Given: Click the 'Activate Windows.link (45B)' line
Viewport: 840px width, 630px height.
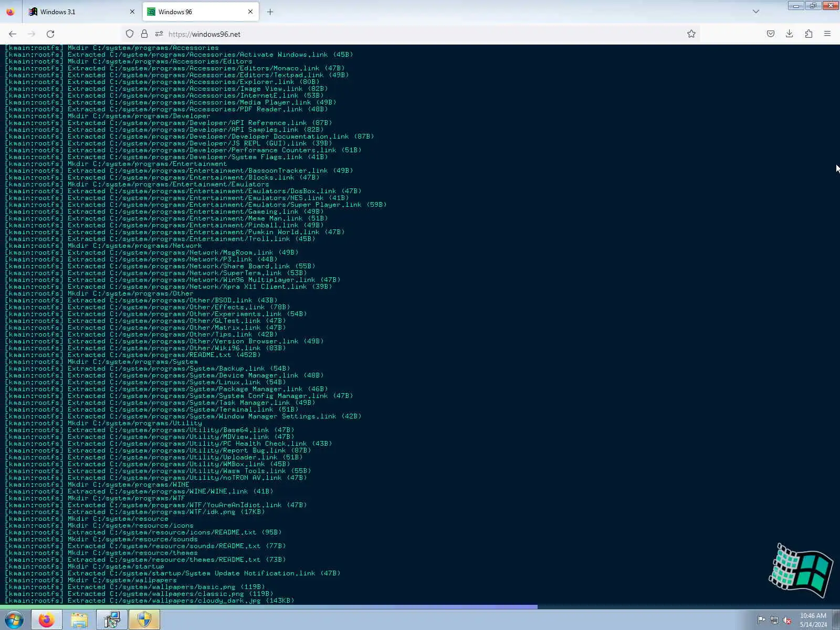Looking at the screenshot, I should (x=179, y=55).
